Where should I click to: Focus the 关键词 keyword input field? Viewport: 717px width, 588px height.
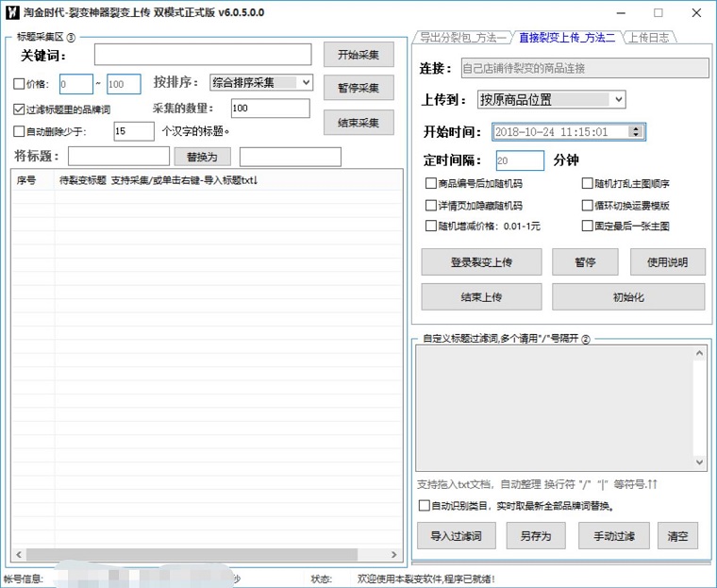[203, 55]
